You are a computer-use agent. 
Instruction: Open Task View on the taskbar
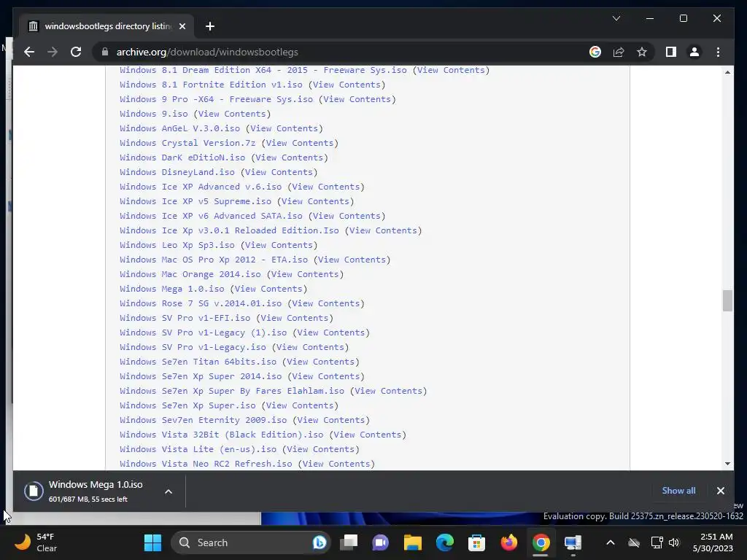click(349, 542)
